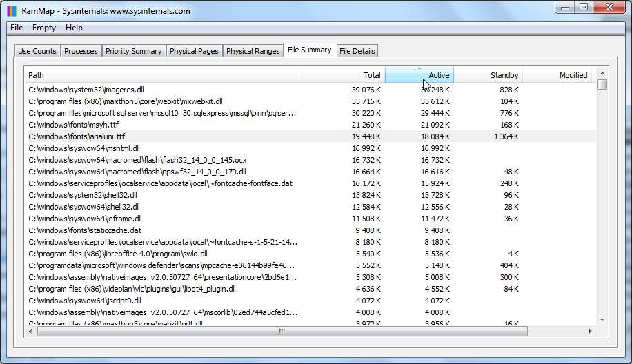The image size is (632, 364).
Task: Open the Empty menu
Action: (x=44, y=28)
